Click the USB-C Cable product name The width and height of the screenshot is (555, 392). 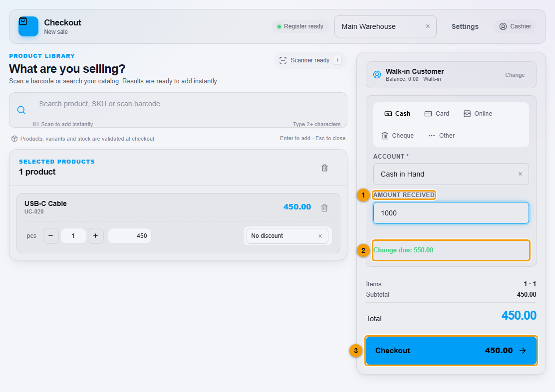[45, 203]
